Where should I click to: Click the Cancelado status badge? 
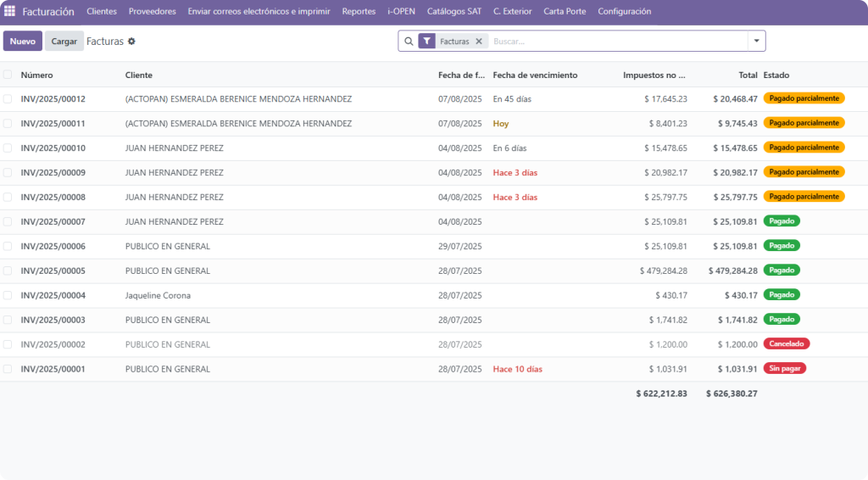(786, 344)
